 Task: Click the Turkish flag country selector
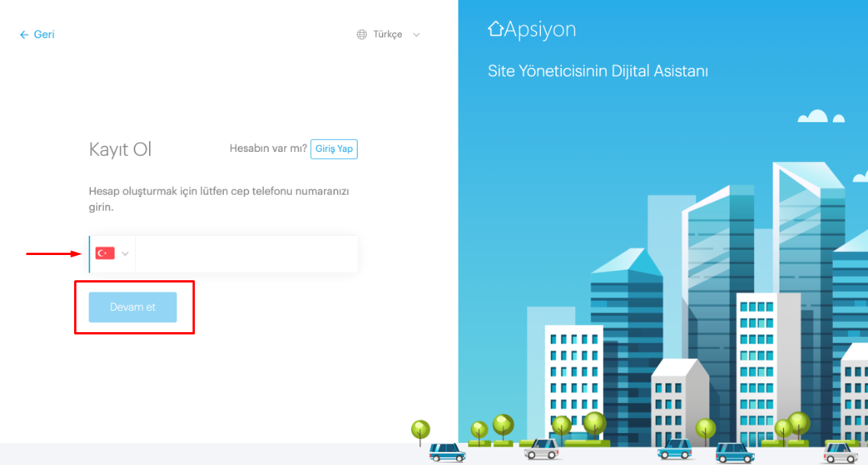pos(105,253)
